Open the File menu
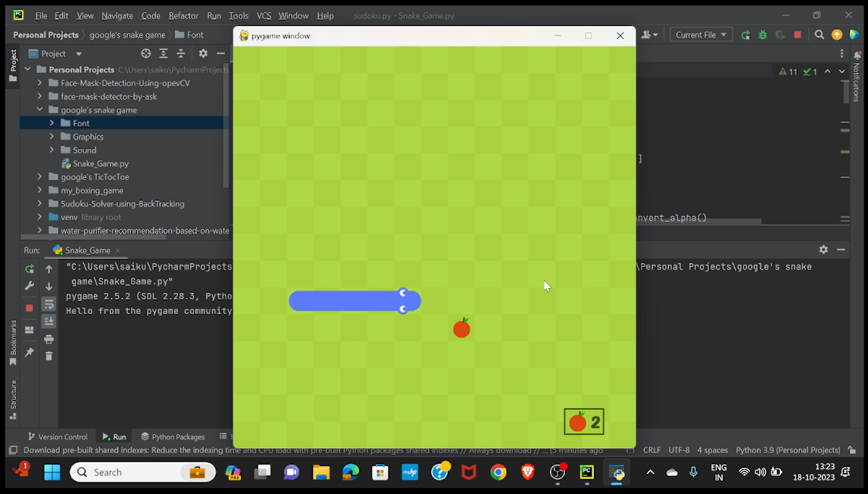868x494 pixels. pos(40,16)
